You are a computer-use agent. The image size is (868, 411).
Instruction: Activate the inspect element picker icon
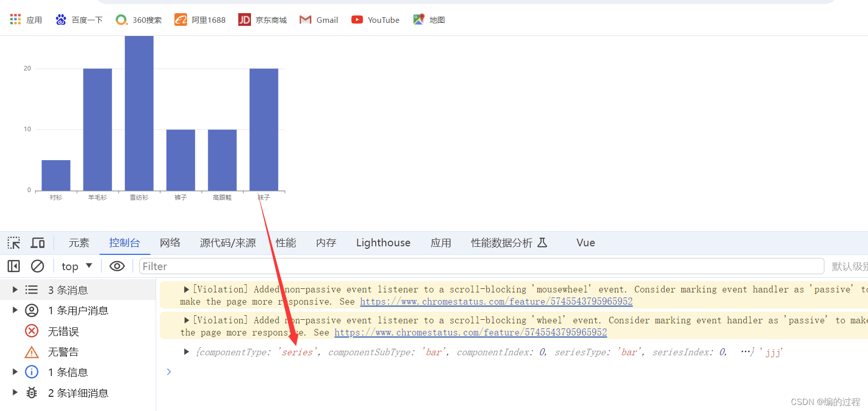click(x=14, y=243)
